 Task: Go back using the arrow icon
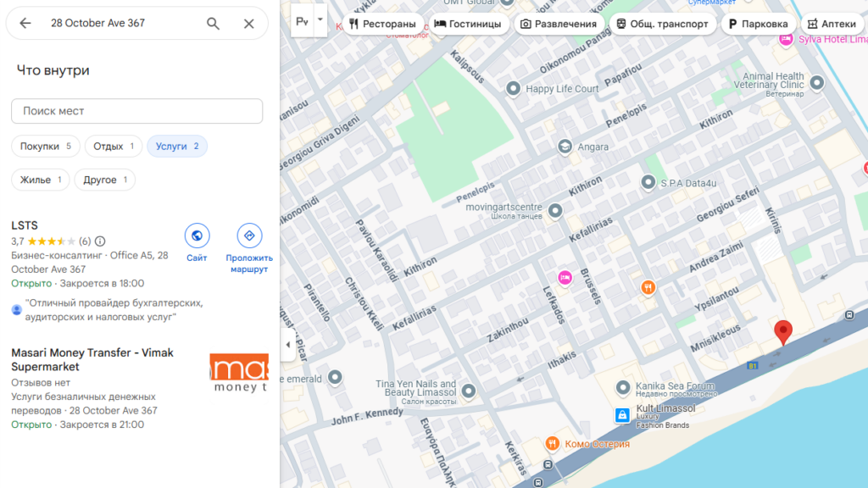[x=25, y=23]
